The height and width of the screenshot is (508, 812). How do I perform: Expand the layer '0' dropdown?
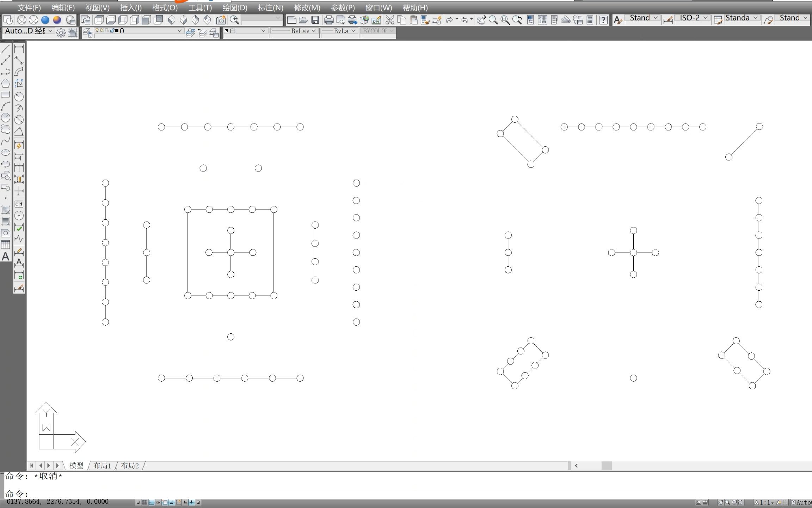pyautogui.click(x=179, y=31)
